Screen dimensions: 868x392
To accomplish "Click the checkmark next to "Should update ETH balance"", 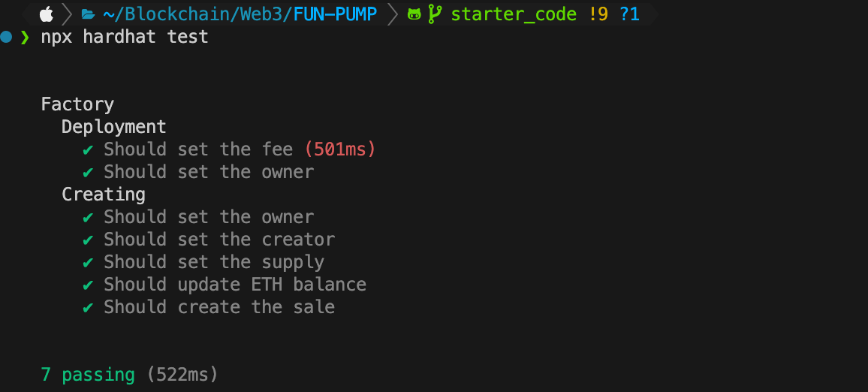I will [x=87, y=285].
